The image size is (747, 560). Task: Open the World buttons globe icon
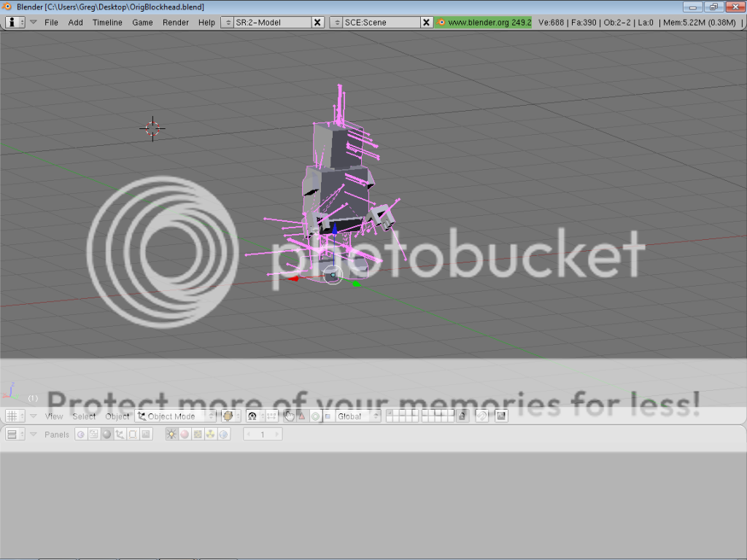click(223, 435)
